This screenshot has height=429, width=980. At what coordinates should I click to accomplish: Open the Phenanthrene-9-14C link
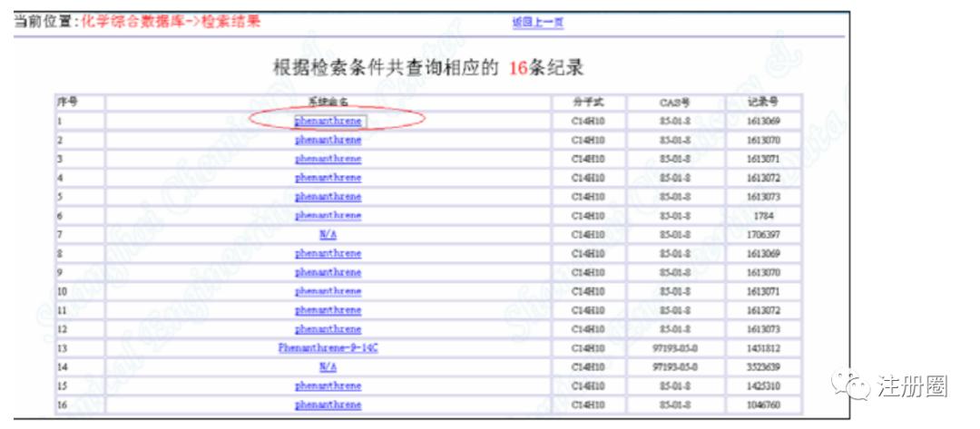pos(328,347)
